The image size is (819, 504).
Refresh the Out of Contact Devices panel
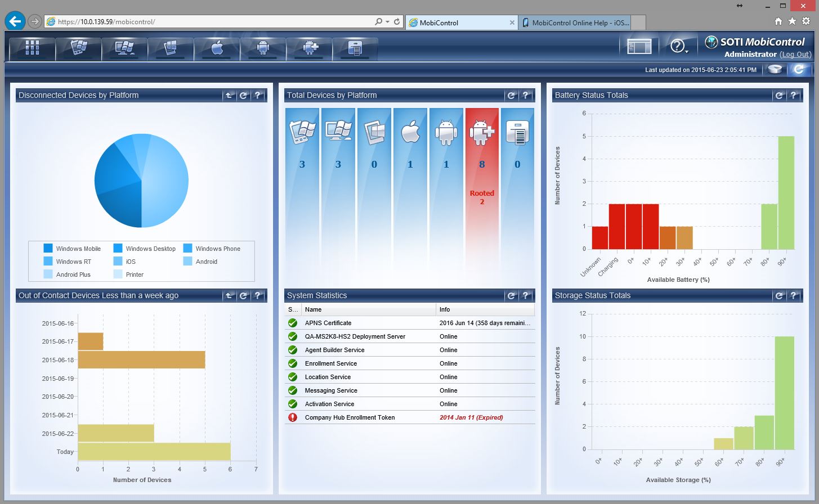click(x=244, y=295)
